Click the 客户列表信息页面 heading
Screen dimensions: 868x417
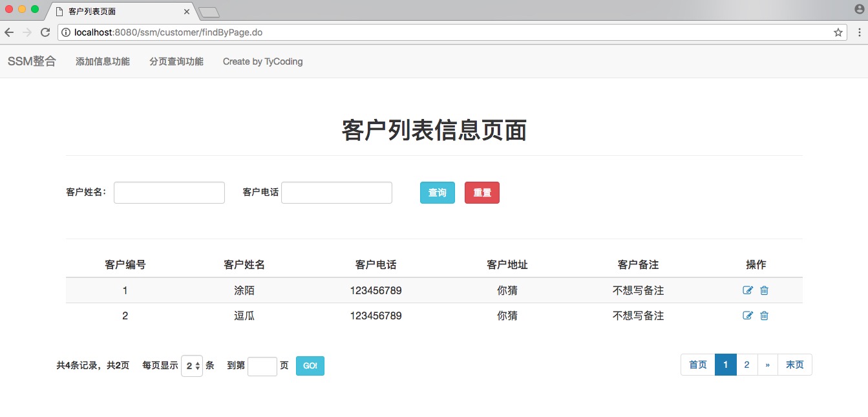tap(434, 131)
